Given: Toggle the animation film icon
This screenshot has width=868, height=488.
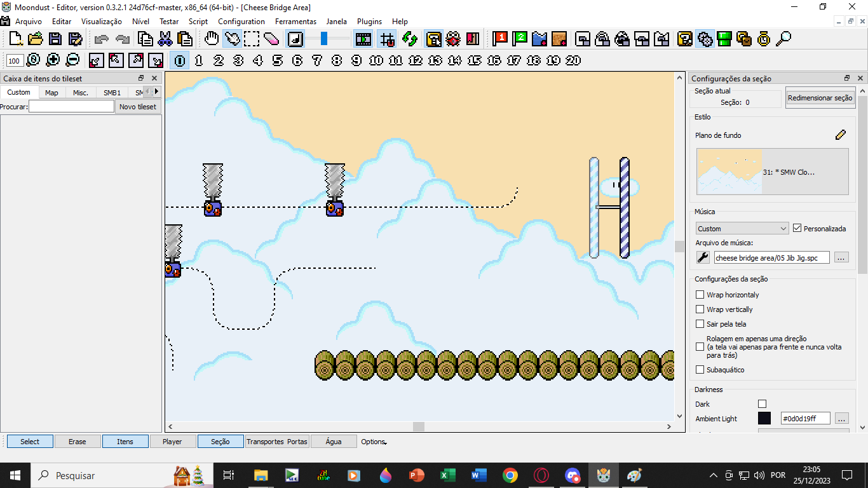Looking at the screenshot, I should (x=363, y=39).
